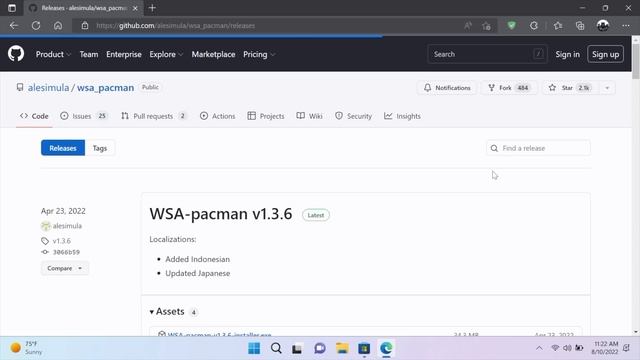Fork the repository button
This screenshot has height=360, width=640.
click(509, 88)
